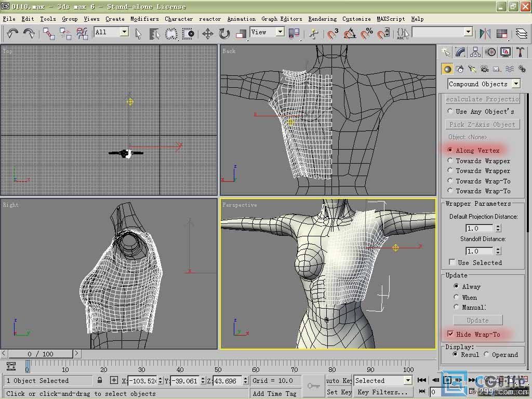Choose the Operand display radio option
The width and height of the screenshot is (532, 399).
coord(486,354)
